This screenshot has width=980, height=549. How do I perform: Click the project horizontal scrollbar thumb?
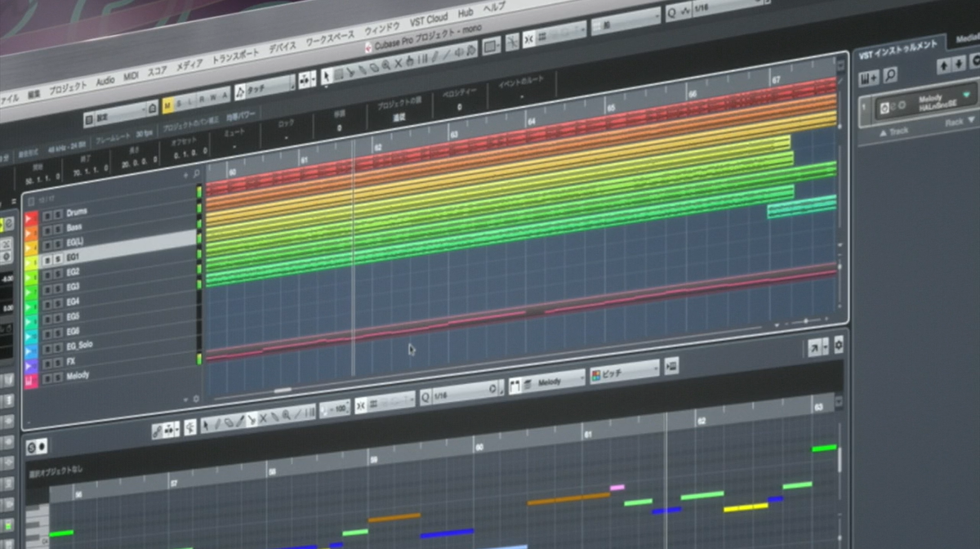pos(283,390)
